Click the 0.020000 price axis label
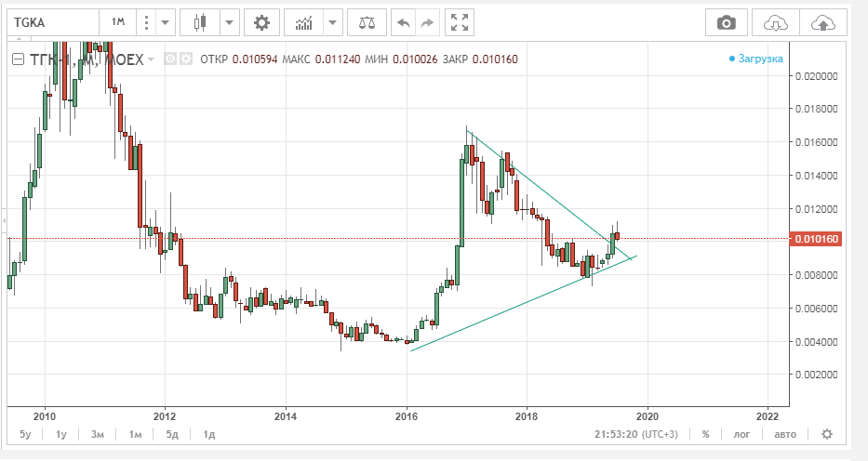 [x=817, y=75]
